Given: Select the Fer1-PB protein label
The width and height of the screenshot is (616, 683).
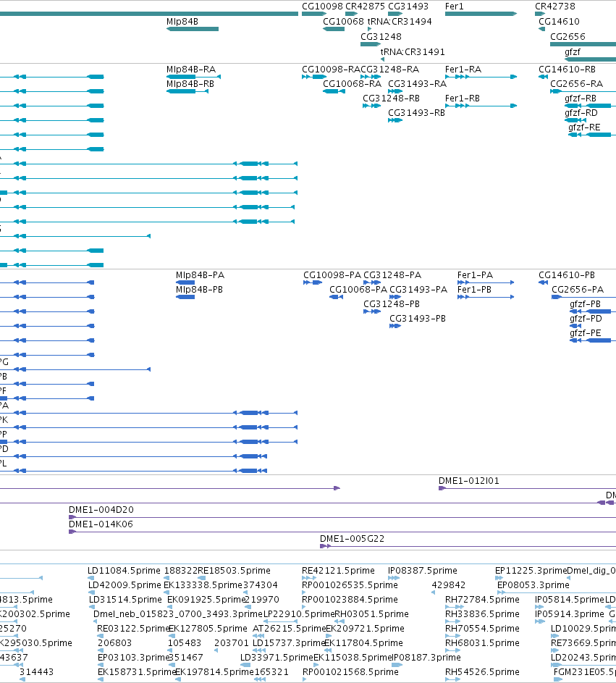Looking at the screenshot, I should [x=474, y=289].
